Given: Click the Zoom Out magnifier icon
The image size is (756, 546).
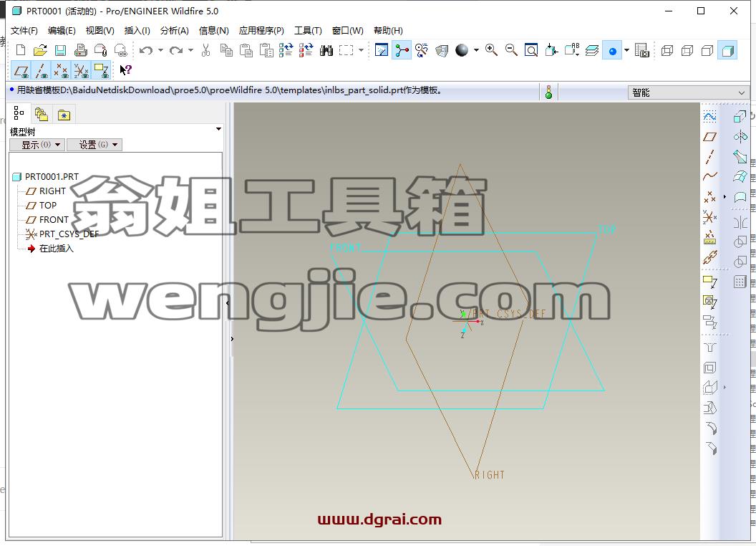Looking at the screenshot, I should coord(511,49).
